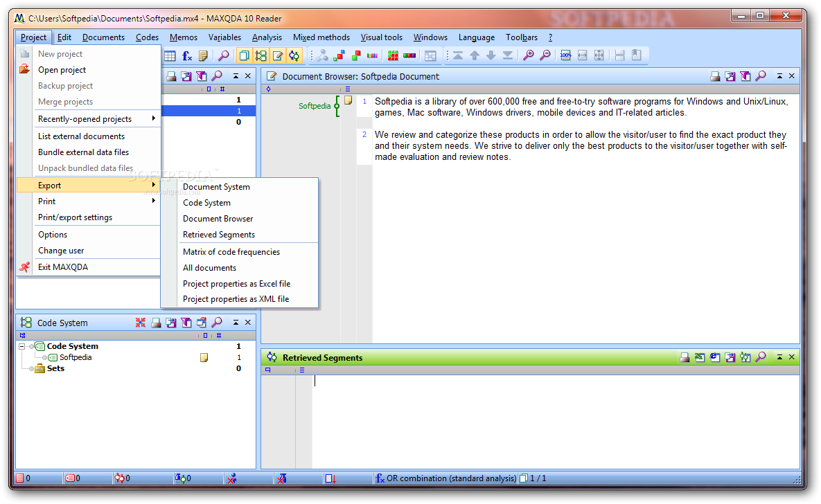Open the Overview of variables table icon

point(170,55)
